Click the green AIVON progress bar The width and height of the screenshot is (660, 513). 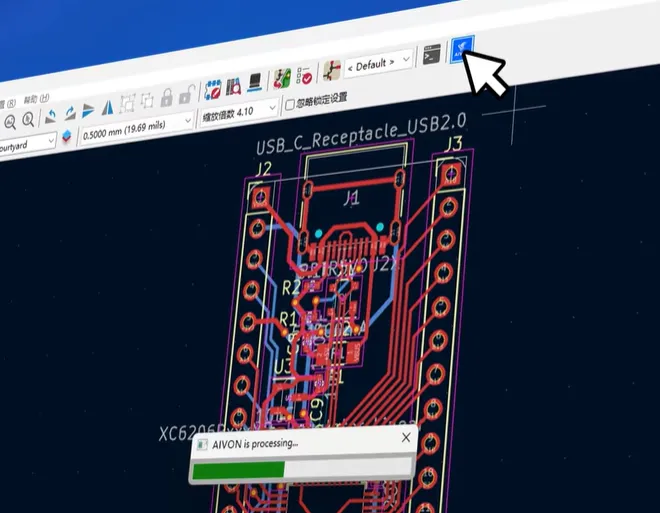[x=238, y=470]
